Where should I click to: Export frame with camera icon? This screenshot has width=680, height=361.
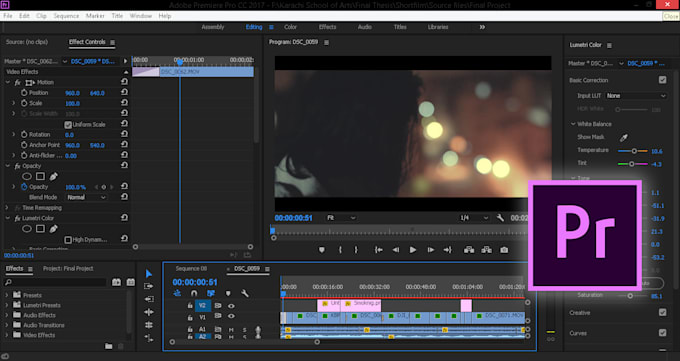pyautogui.click(x=504, y=250)
